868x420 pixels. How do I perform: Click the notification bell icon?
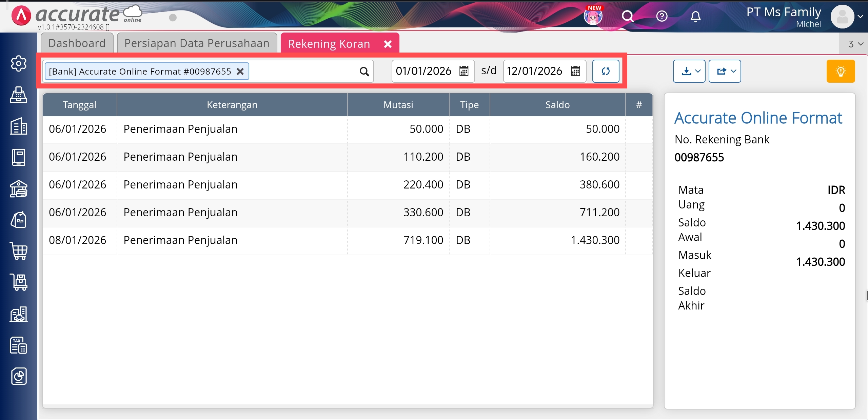[x=695, y=16]
